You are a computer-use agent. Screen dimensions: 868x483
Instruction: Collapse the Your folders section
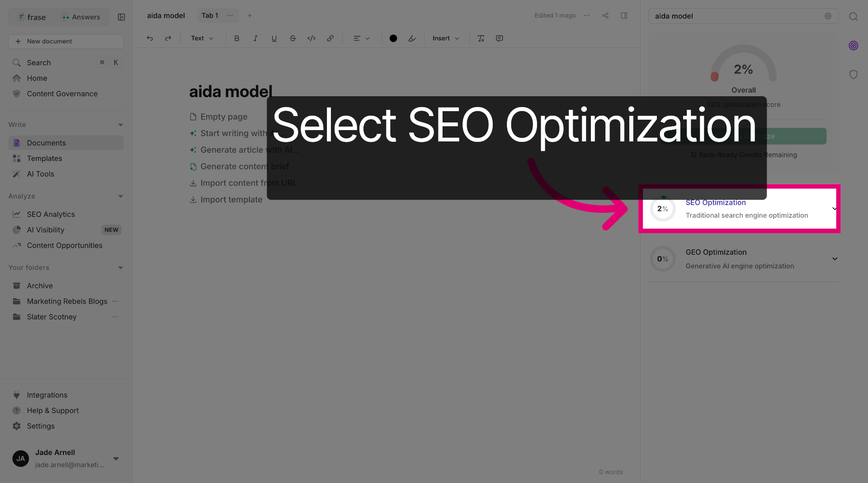coord(121,267)
